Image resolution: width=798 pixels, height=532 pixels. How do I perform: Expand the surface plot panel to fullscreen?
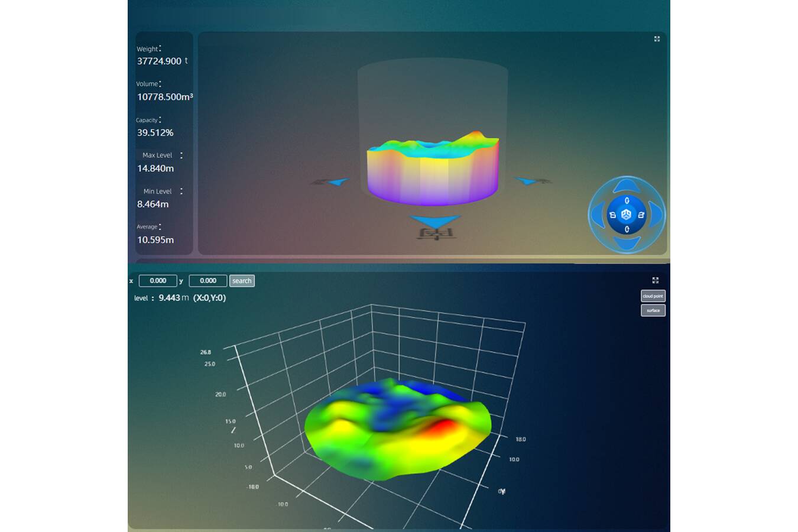click(x=655, y=280)
